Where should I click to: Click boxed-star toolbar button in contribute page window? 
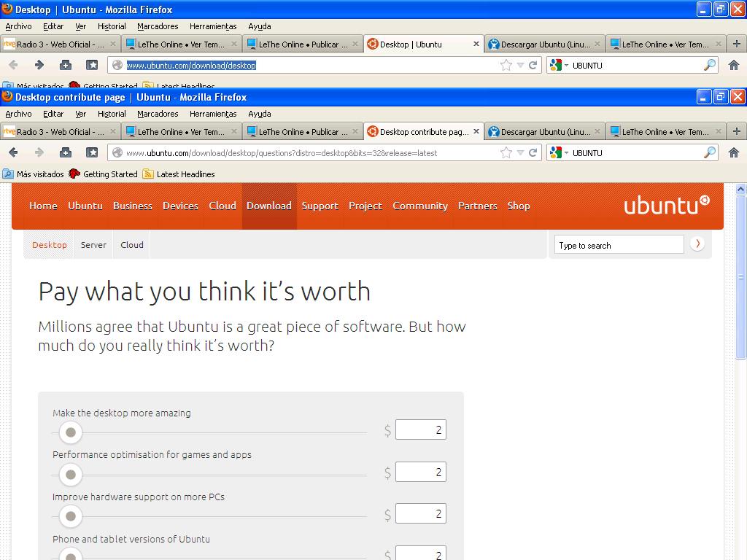point(92,152)
